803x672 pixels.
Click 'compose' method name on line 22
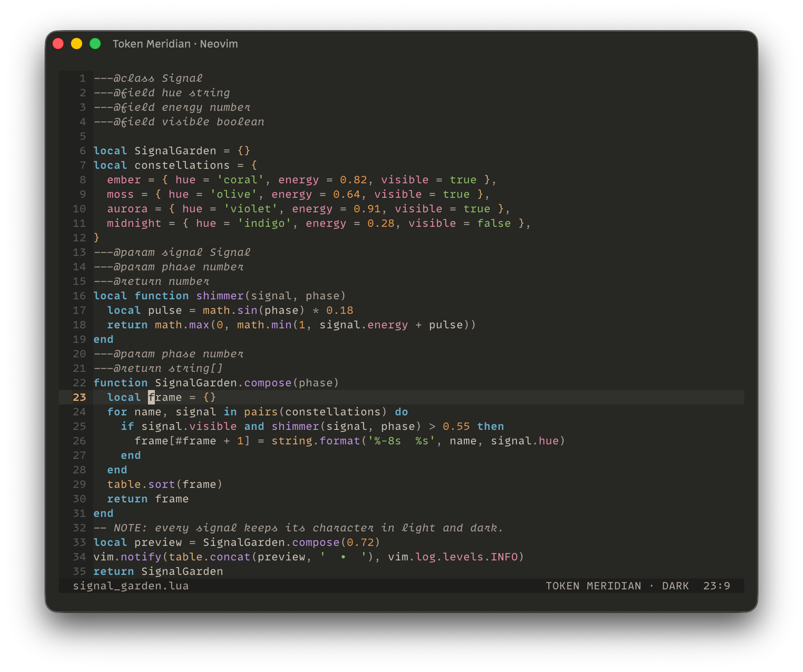click(268, 383)
